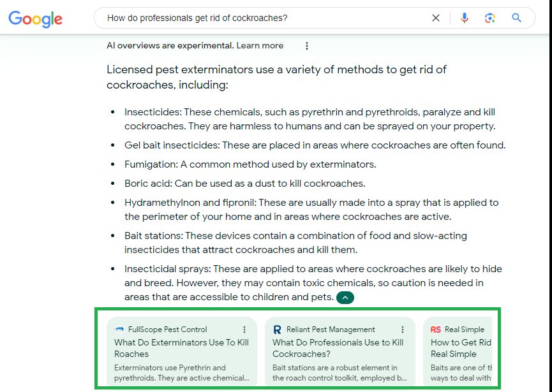Click Learn more about AI overviews
This screenshot has width=552, height=392.
(x=260, y=46)
